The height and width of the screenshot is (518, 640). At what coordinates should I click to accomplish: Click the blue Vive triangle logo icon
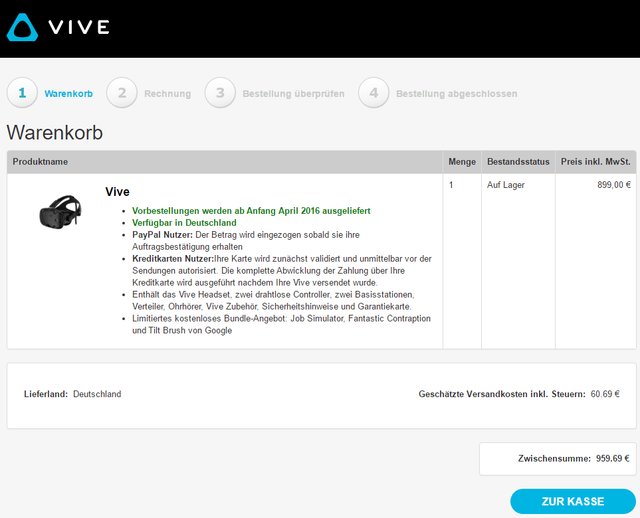pos(22,27)
